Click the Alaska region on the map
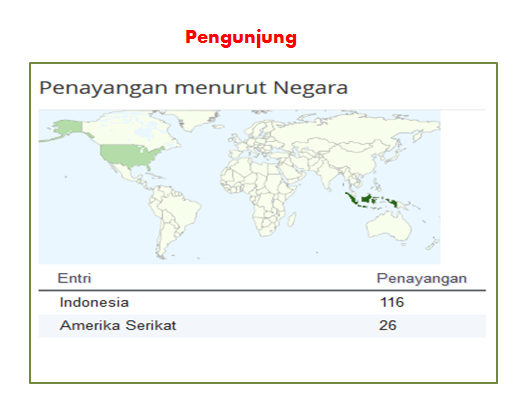The width and height of the screenshot is (513, 401). pyautogui.click(x=69, y=127)
